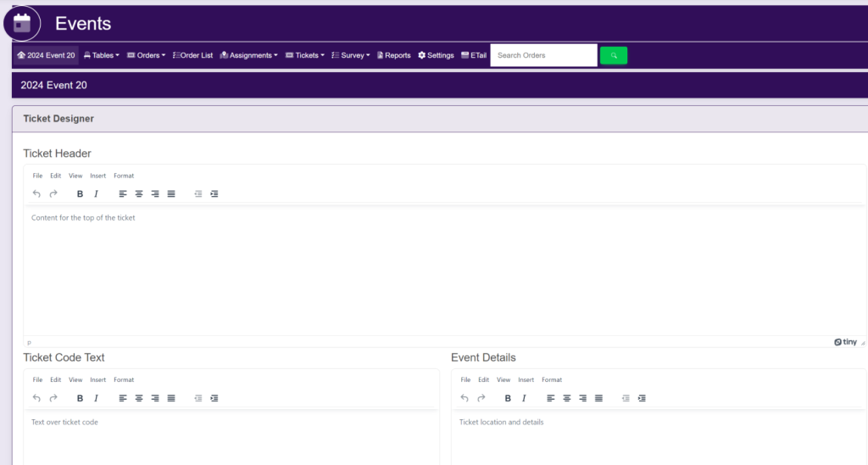Open the Survey dropdown menu
The width and height of the screenshot is (868, 465).
click(350, 55)
